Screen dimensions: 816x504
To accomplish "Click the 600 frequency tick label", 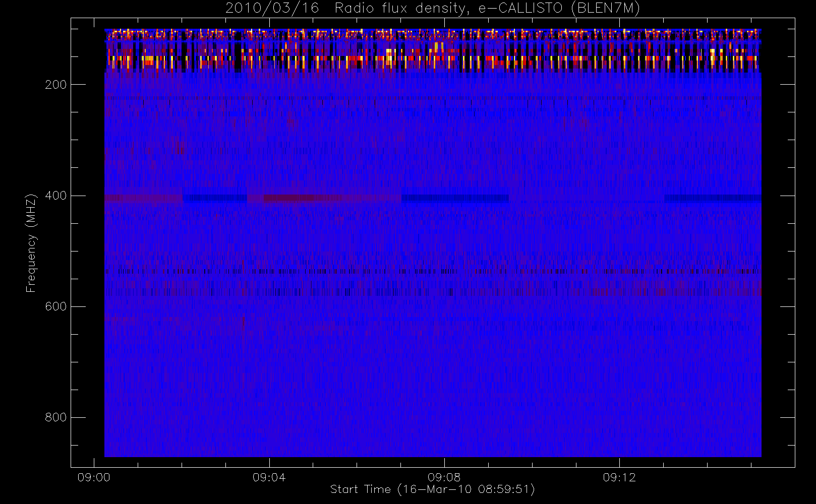I will pyautogui.click(x=55, y=306).
